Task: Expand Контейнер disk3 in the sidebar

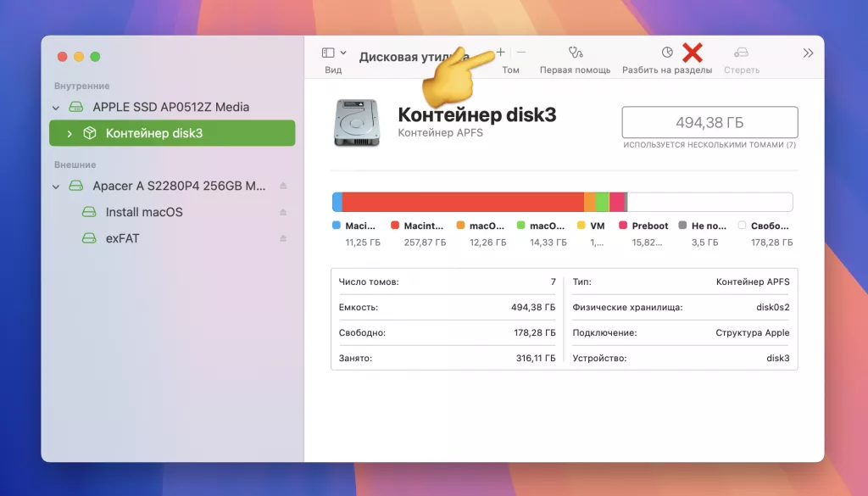Action: coord(68,133)
